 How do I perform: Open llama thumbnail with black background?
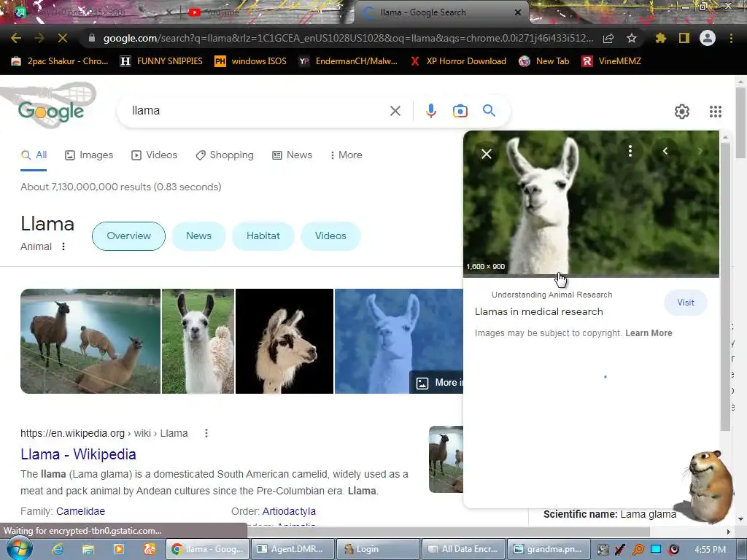click(285, 341)
